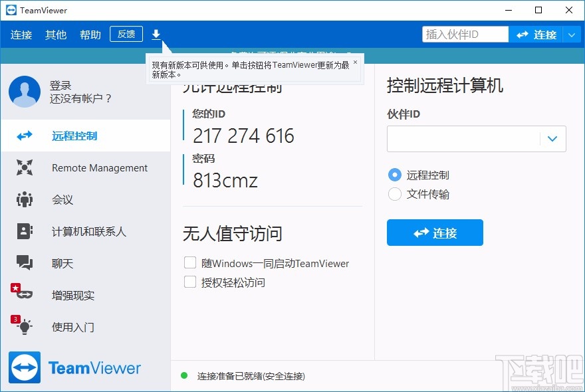This screenshot has height=392, width=585.
Task: Select Remote Management in the sidebar
Action: coord(100,168)
